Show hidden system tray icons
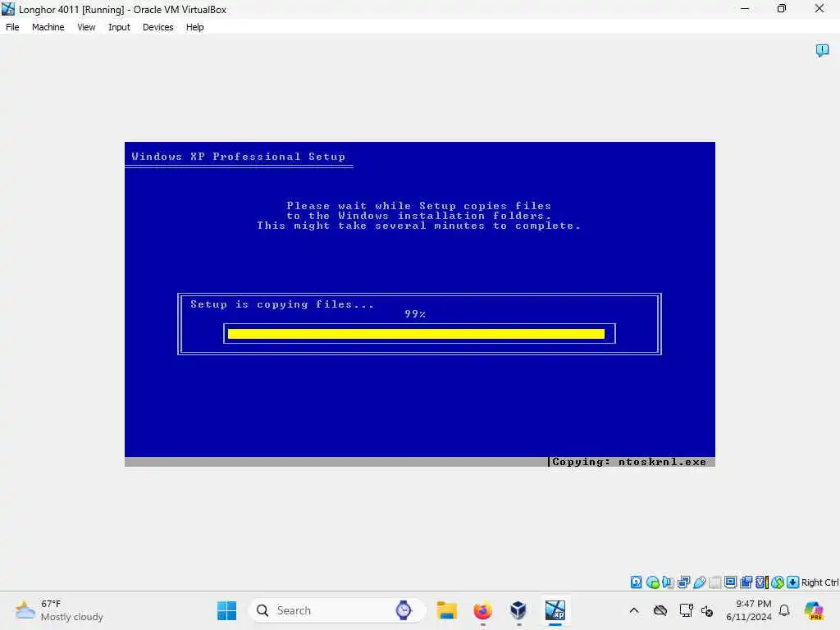 click(x=634, y=610)
